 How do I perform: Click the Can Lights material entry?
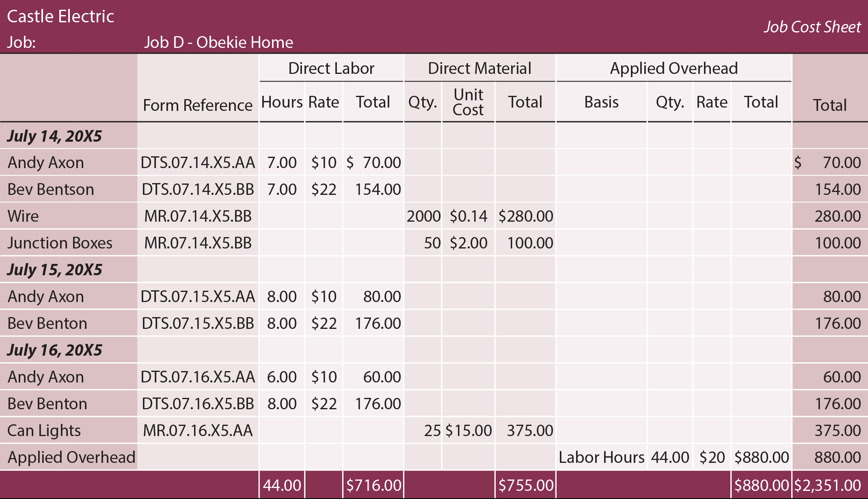pos(44,430)
